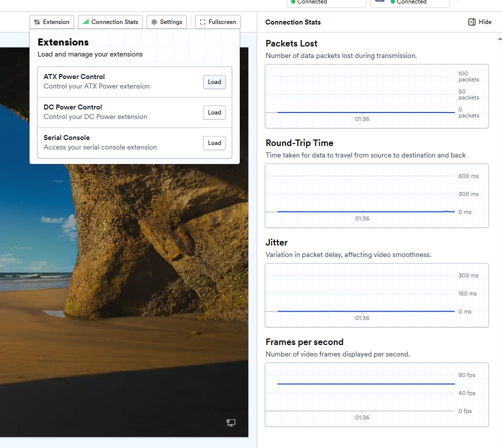Load the Serial Console extension
This screenshot has height=448, width=502.
click(x=214, y=143)
